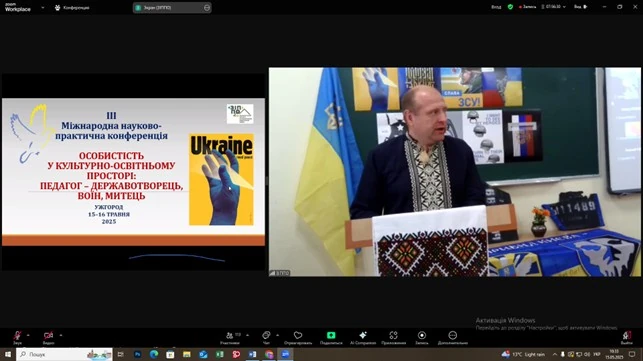Screen dimensions: 643x361
Task: Click the Leave meeting icon
Action: [627, 337]
